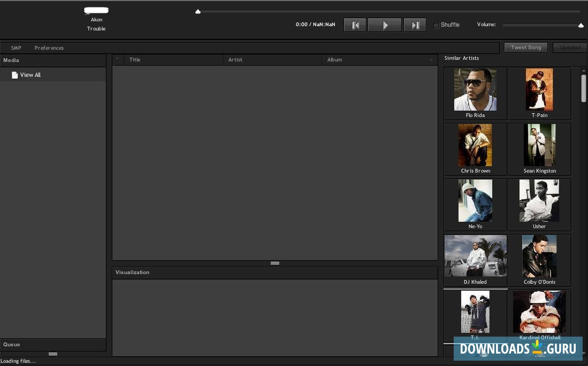Choose the Usher artist thumbnail
The width and height of the screenshot is (588, 366).
click(x=539, y=201)
